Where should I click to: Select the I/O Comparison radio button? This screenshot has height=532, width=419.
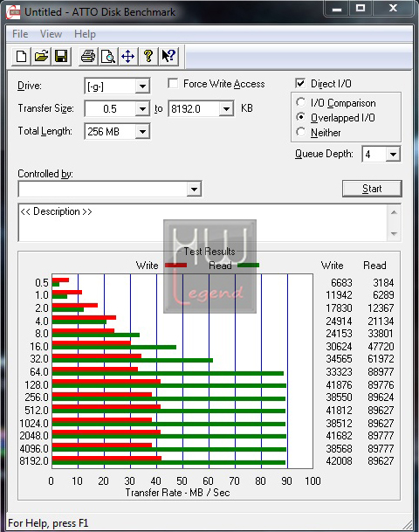[x=300, y=102]
